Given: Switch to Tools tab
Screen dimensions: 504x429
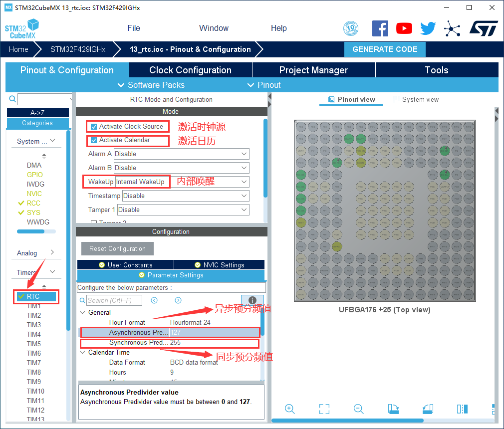Looking at the screenshot, I should (x=437, y=70).
